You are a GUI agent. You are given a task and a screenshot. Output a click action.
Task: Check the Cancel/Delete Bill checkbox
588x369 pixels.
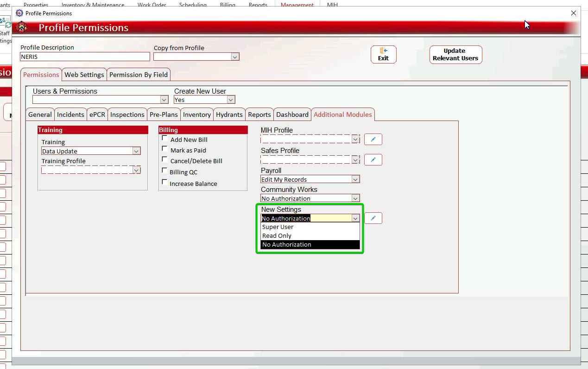click(164, 160)
